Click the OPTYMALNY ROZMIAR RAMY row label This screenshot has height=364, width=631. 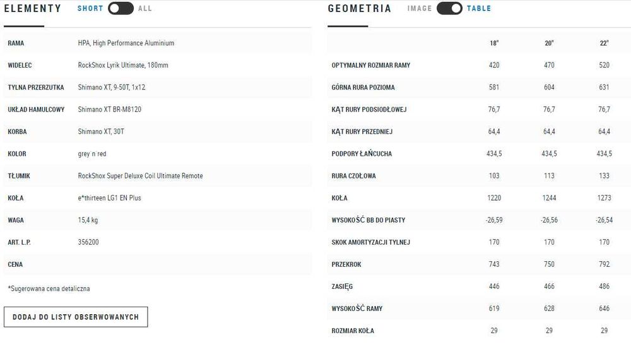(371, 65)
